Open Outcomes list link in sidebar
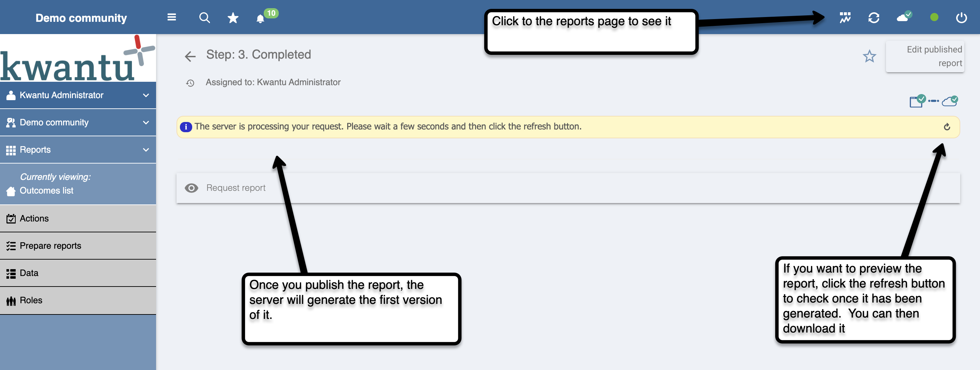The image size is (980, 370). coord(46,190)
